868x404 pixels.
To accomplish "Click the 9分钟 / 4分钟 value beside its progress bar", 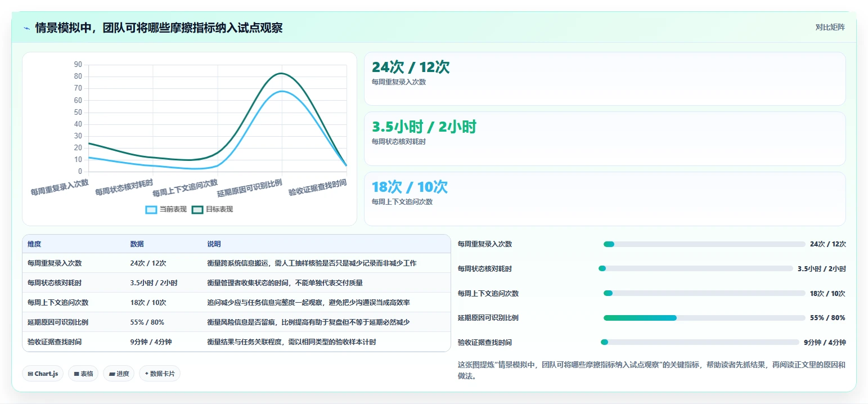I will coord(825,342).
